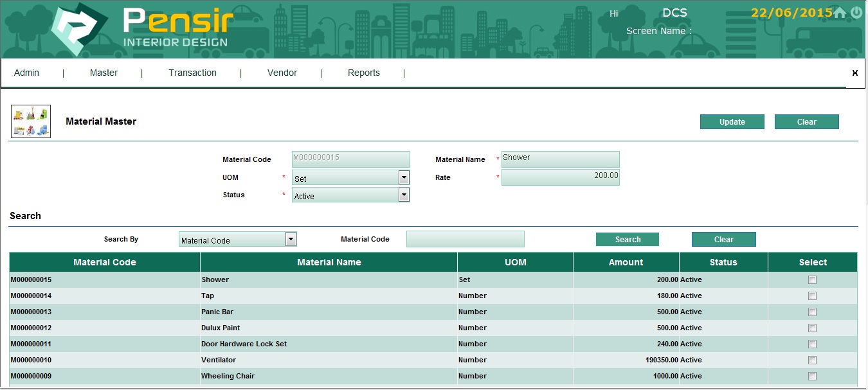The width and height of the screenshot is (868, 390).
Task: Tick the checkbox for Tap material
Action: coord(812,296)
